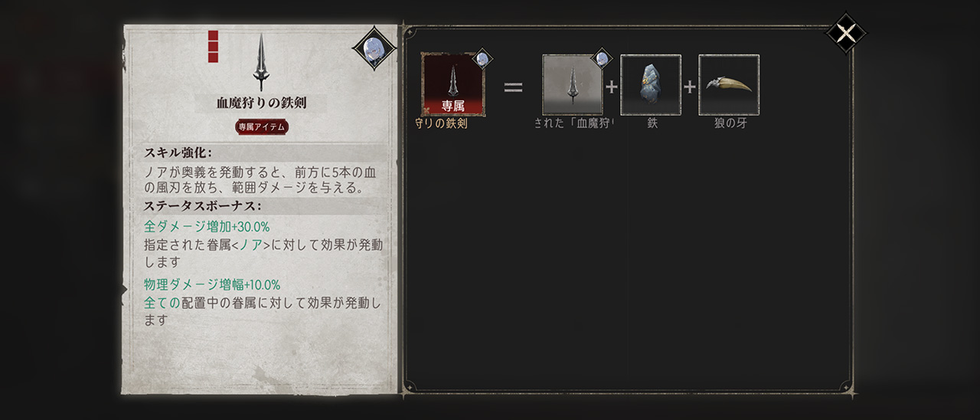This screenshot has height=420, width=980.
Task: Tap Noah's portrait diamond on item card
Action: coord(374,48)
